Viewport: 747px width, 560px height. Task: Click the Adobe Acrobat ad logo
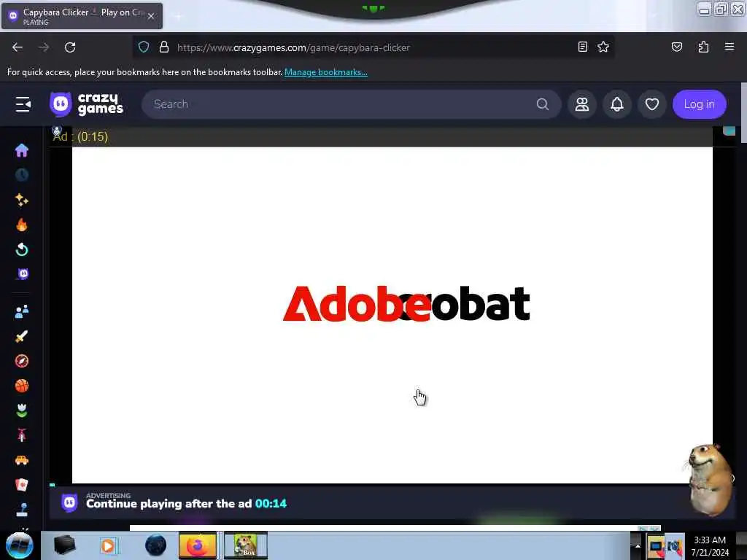406,304
